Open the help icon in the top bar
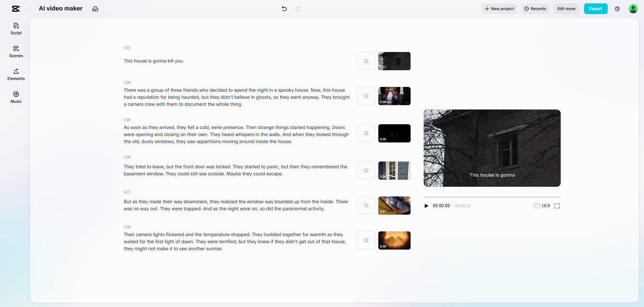Screen dimensions: 644x307 (x=618, y=9)
